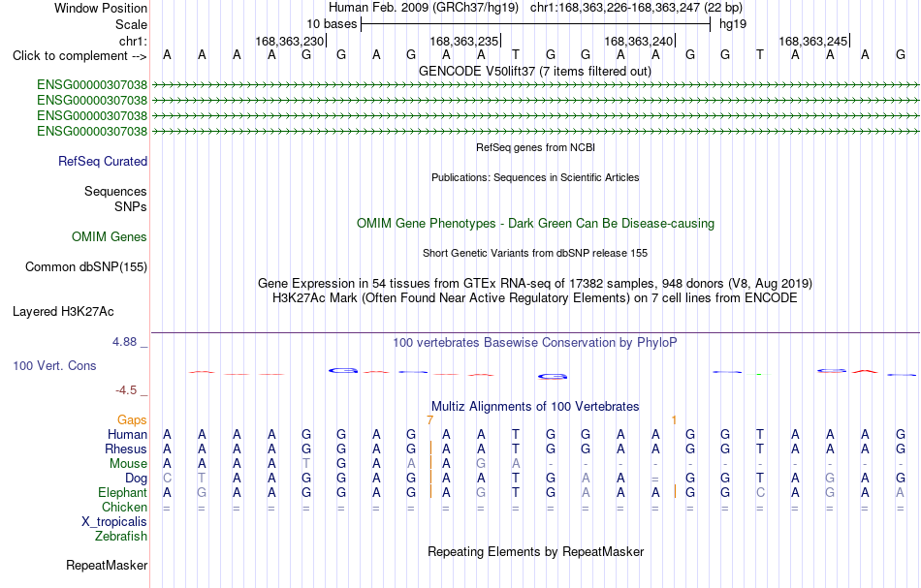Click the 168,363,240 coordinate marker
This screenshot has height=588, width=921.
tap(639, 41)
